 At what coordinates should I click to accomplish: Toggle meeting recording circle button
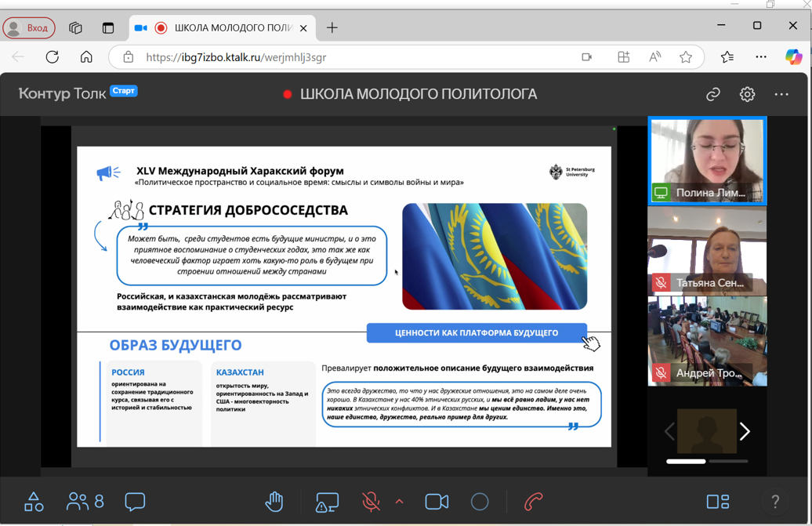[x=480, y=502]
